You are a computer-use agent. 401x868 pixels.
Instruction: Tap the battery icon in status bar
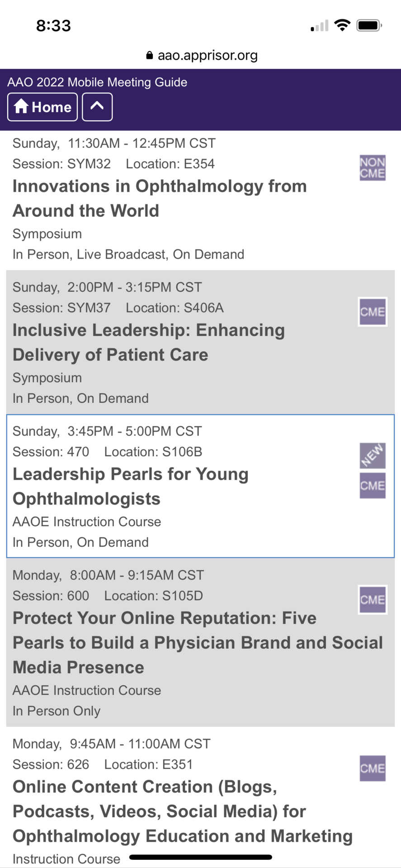[x=369, y=26]
